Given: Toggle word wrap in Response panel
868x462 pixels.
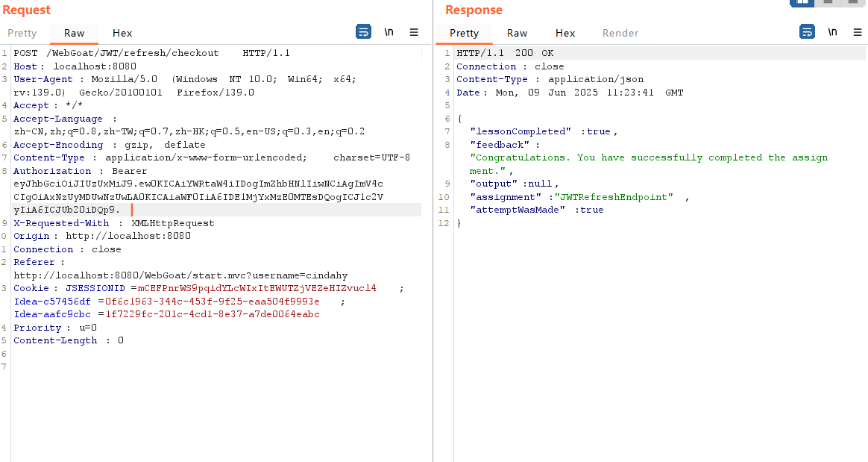Looking at the screenshot, I should coord(807,32).
